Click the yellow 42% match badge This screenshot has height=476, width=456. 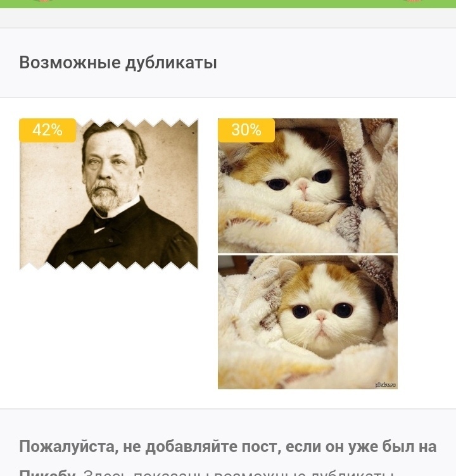[47, 130]
